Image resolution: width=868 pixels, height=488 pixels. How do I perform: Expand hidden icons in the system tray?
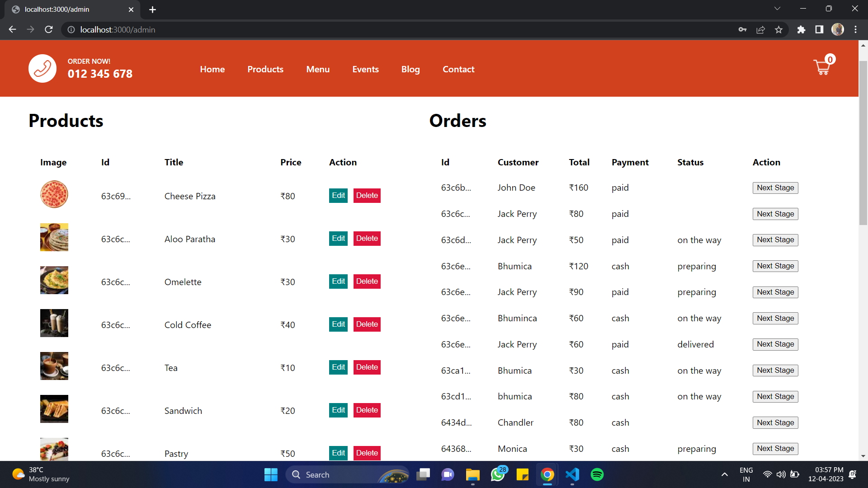(x=724, y=474)
